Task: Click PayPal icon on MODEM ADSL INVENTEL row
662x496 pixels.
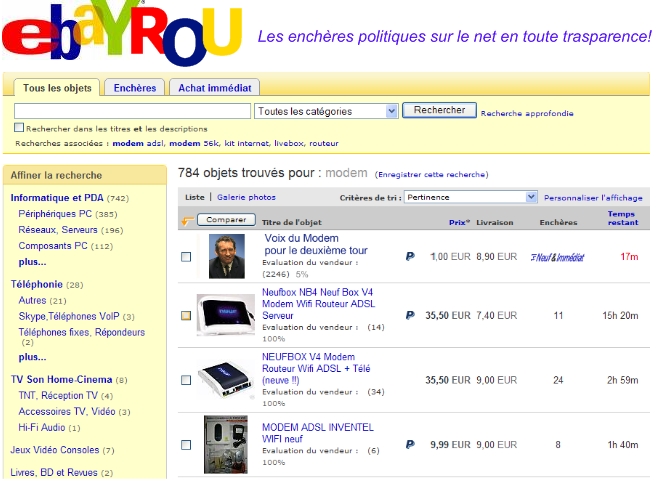Action: tap(410, 445)
